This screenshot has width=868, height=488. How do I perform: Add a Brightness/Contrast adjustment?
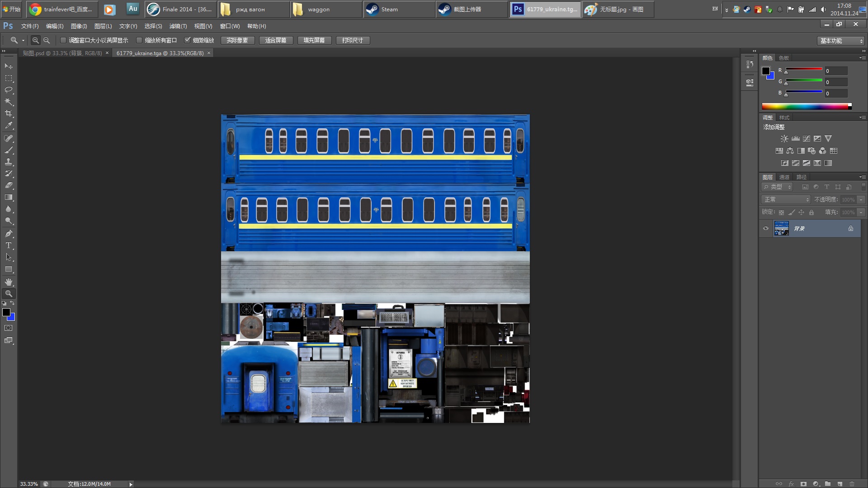784,139
